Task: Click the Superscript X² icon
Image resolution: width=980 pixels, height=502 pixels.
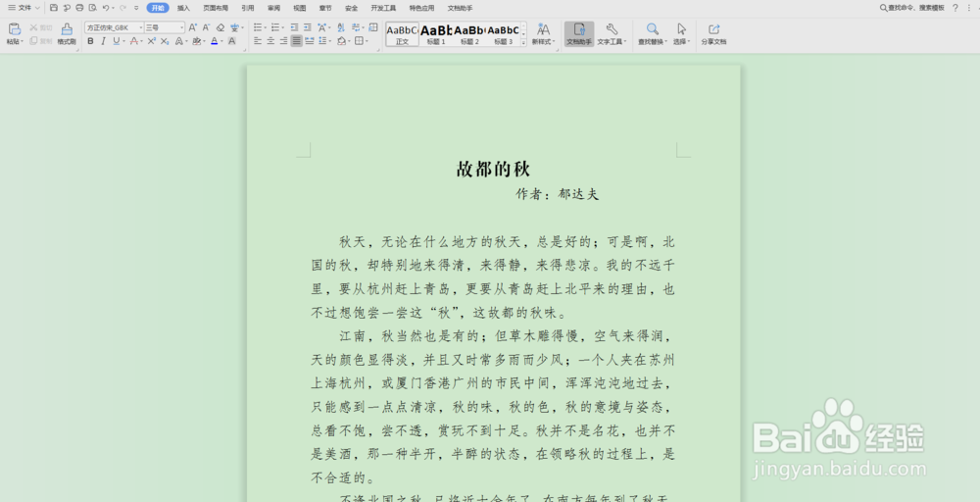Action: point(152,40)
